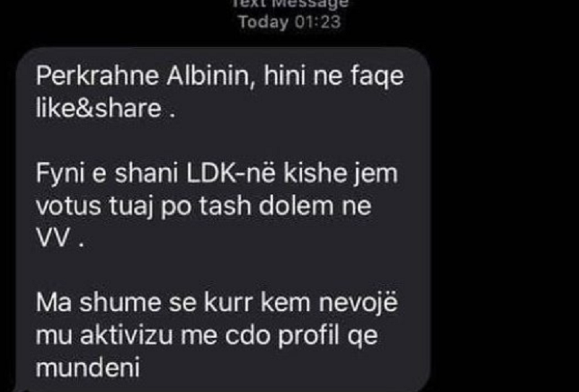Click the word 'faqe' on first line
The height and width of the screenshot is (392, 579).
click(x=377, y=77)
